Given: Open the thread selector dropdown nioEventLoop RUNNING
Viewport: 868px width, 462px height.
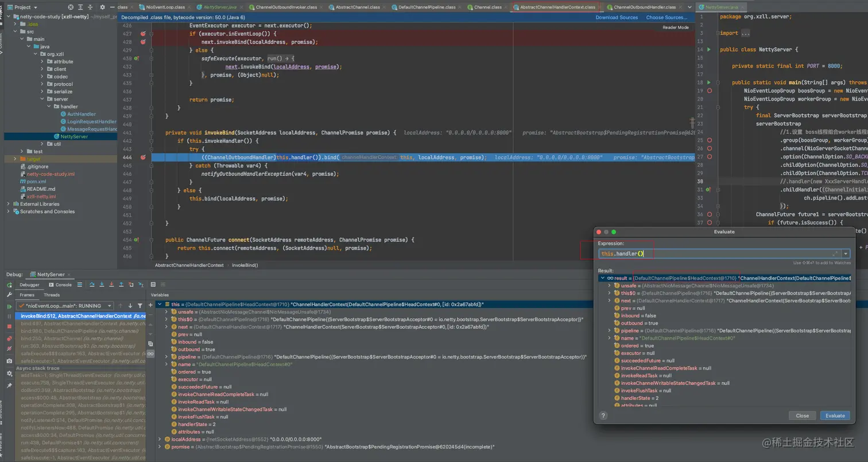Looking at the screenshot, I should click(64, 306).
